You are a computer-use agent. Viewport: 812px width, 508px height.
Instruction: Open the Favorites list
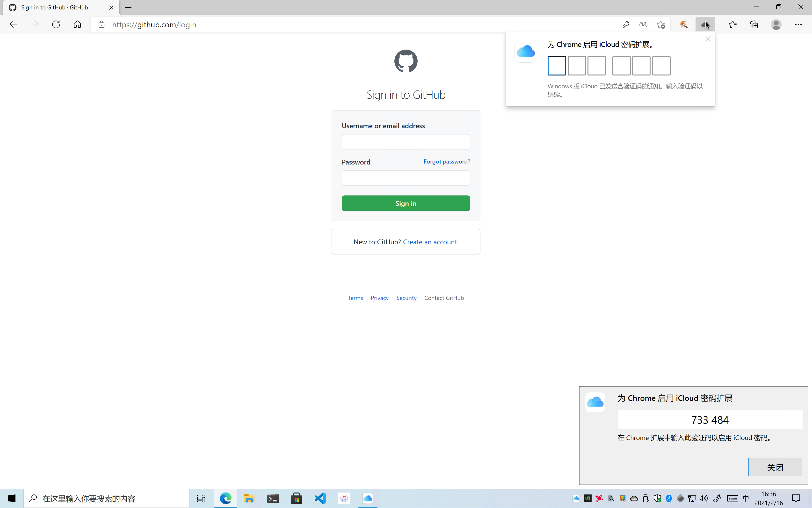733,24
